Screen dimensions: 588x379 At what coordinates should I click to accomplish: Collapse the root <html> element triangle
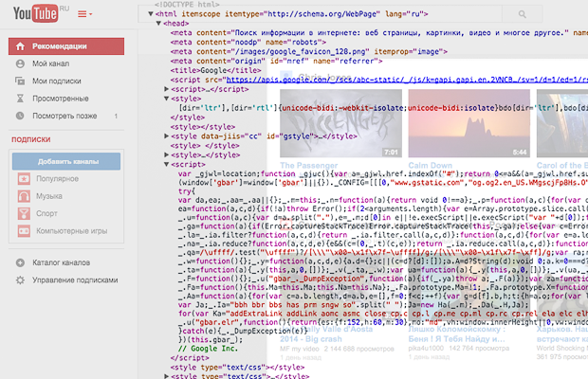(x=150, y=16)
